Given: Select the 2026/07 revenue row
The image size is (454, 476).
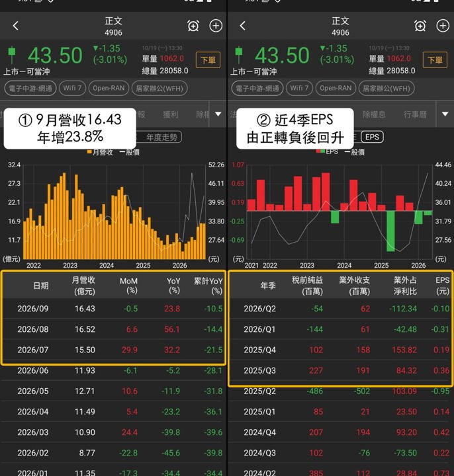Looking at the screenshot, I should pyautogui.click(x=113, y=350).
